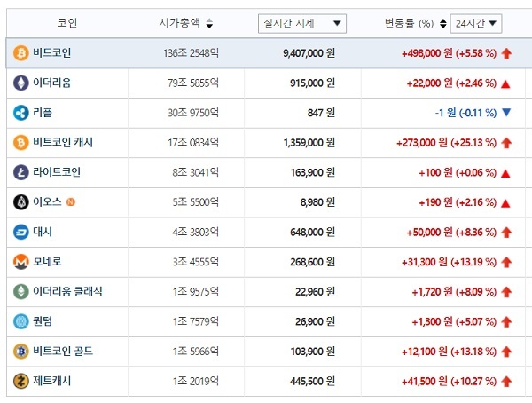Viewport: 532px width, 403px height.
Task: Select the 퀀텀 coin name
Action: [43, 321]
